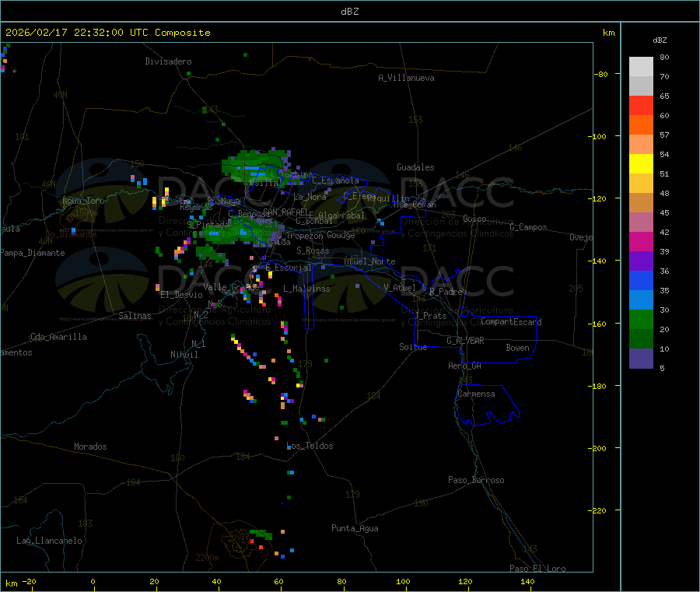Screen dimensions: 700x592
Task: Select the Divisadero map label
Action: pyautogui.click(x=168, y=61)
